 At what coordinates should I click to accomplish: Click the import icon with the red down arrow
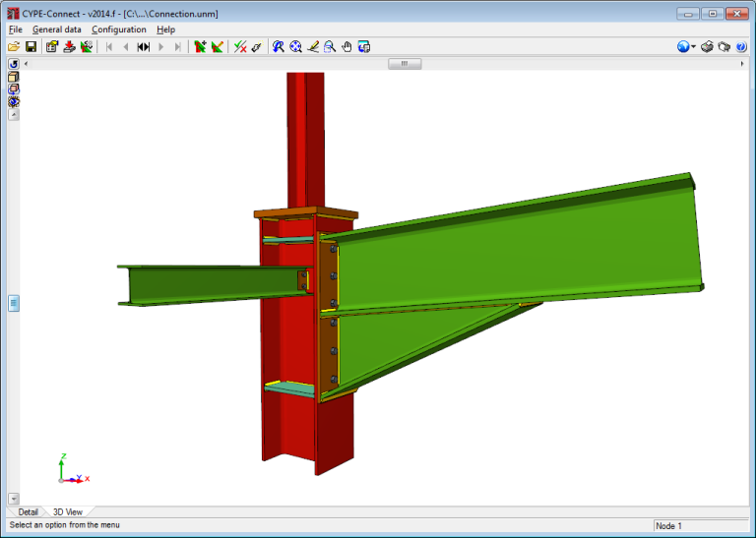pos(70,47)
